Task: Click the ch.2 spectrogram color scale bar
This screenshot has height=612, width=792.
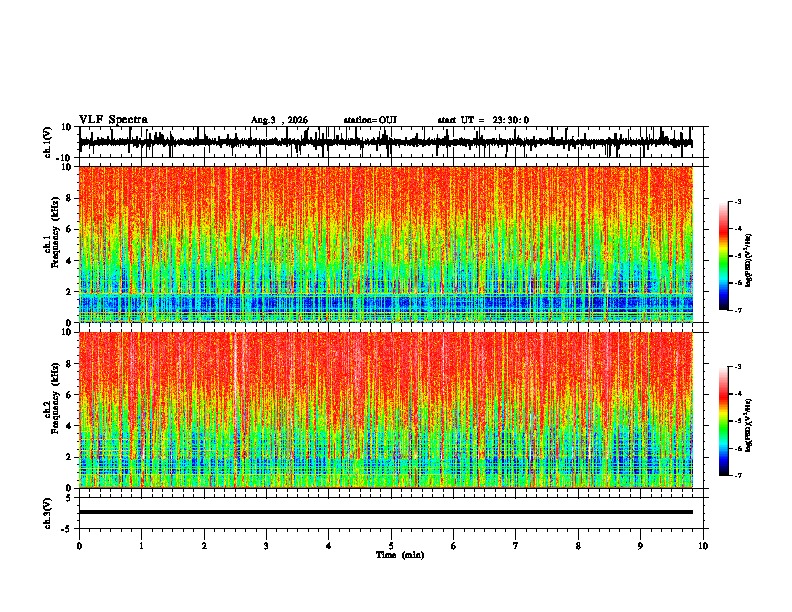Action: click(723, 421)
